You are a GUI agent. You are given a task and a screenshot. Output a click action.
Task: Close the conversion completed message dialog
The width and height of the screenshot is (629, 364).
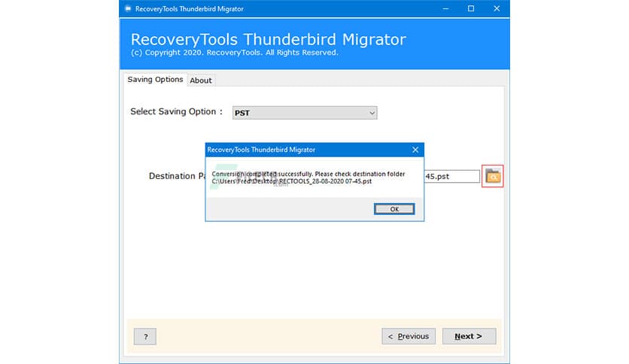click(415, 150)
